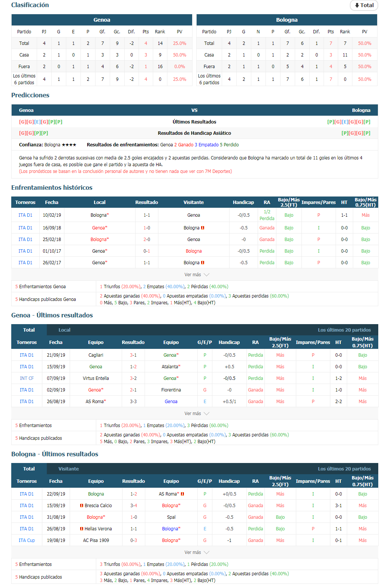Click the Predicciones section heading

pyautogui.click(x=30, y=95)
